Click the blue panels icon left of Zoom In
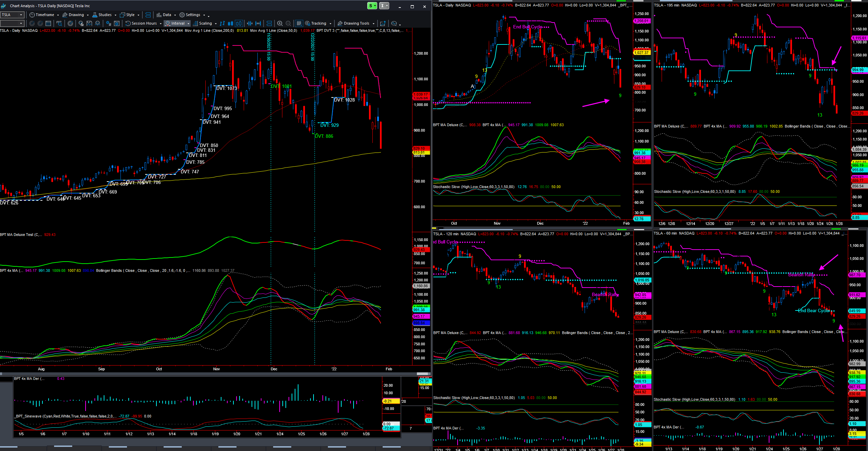The width and height of the screenshot is (868, 451). pos(269,23)
